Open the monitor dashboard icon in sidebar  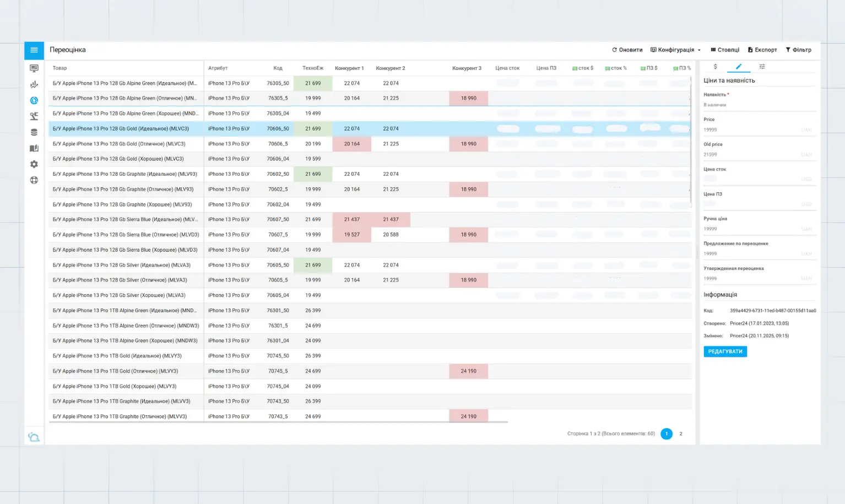(x=34, y=69)
